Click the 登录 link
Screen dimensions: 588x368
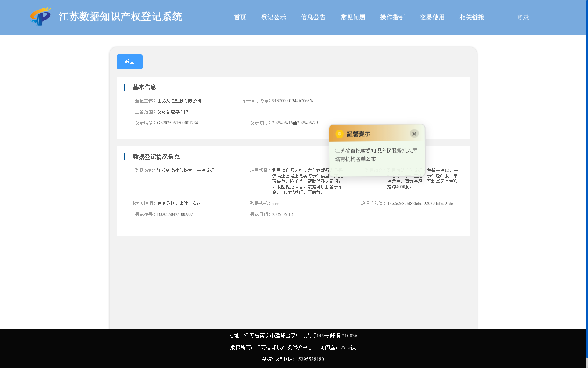523,17
